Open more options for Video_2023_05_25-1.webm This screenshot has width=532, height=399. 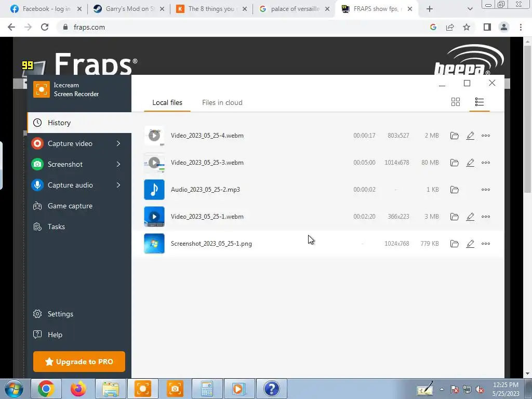[486, 217]
